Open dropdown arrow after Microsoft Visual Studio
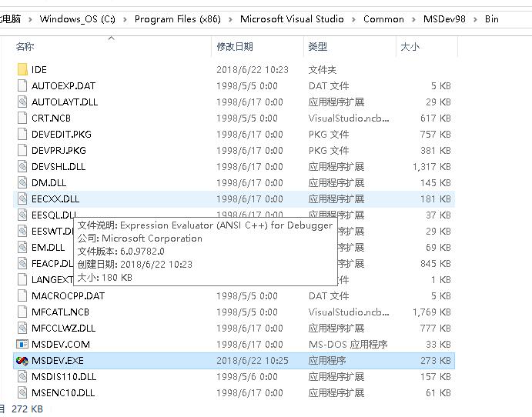This screenshot has height=417, width=532. pyautogui.click(x=353, y=19)
